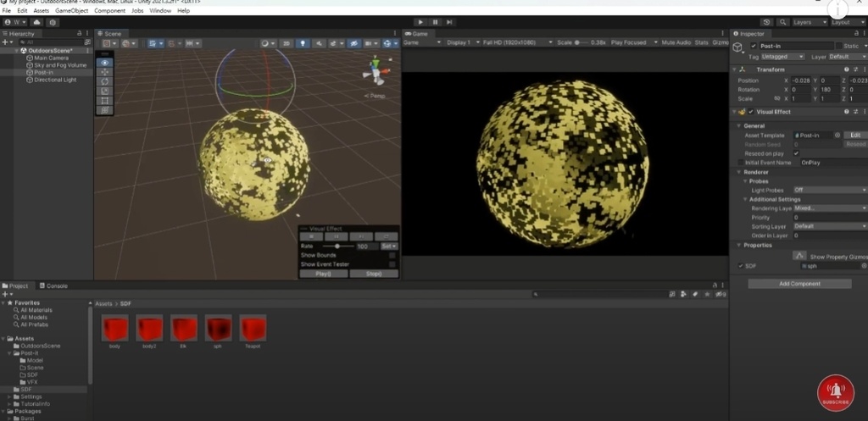Select the Move tool in the Scene overlay
868x421 pixels.
[x=106, y=72]
